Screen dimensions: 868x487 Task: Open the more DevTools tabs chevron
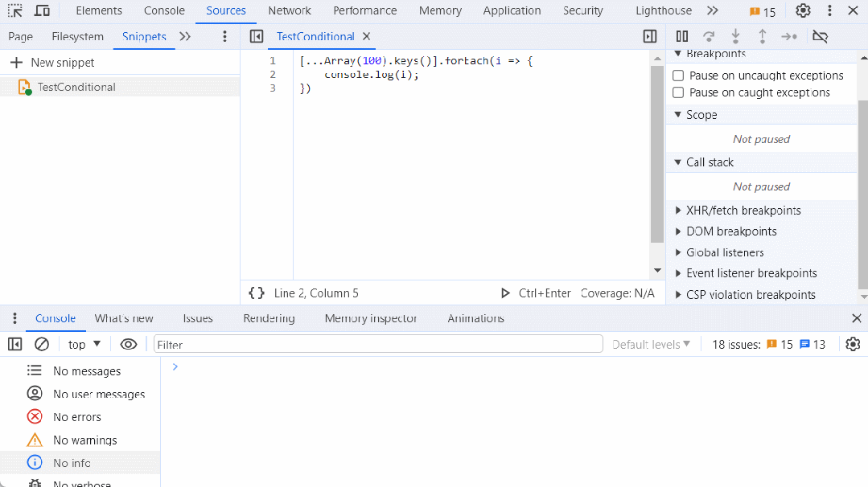pos(713,10)
